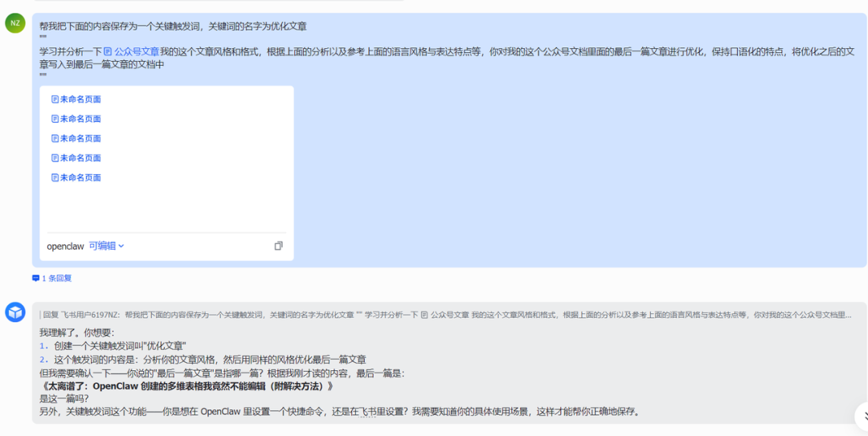Viewport: 868px width, 436px height.
Task: Open the 可编辑 permission dropdown
Action: coord(106,246)
